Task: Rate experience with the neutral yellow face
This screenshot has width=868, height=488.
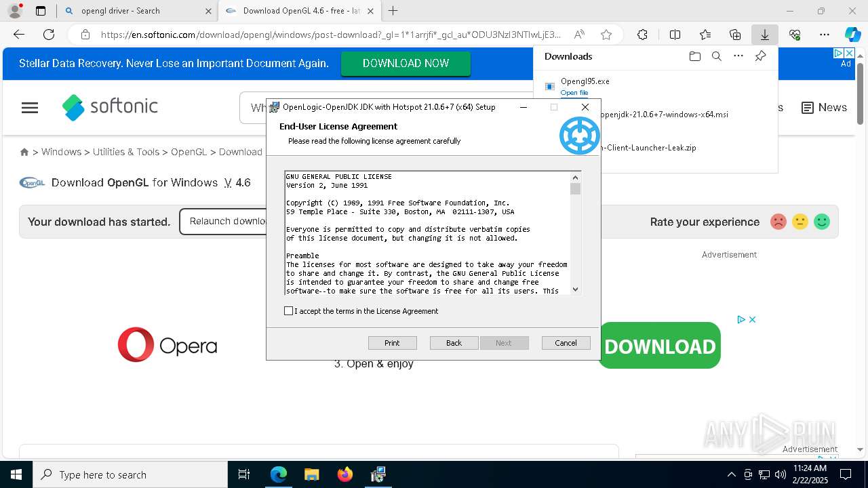Action: pos(800,222)
